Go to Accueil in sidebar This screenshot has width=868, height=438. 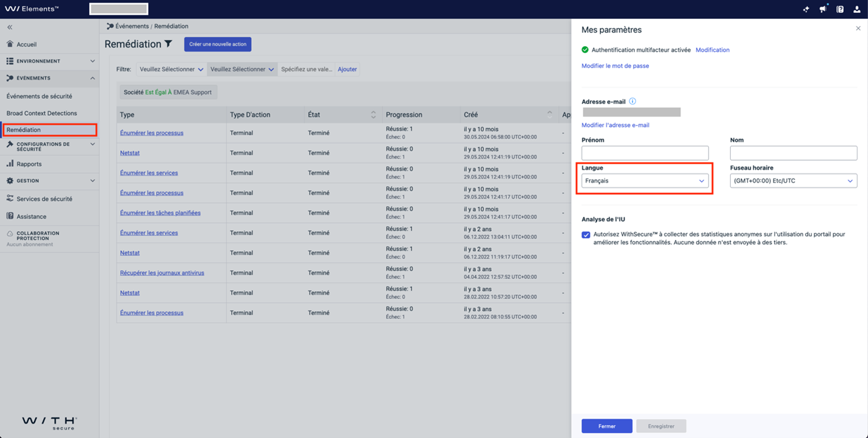[27, 44]
